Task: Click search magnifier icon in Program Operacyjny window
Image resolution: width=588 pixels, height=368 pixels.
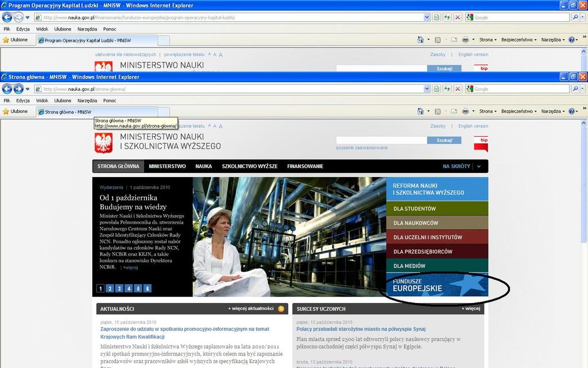Action: (575, 17)
